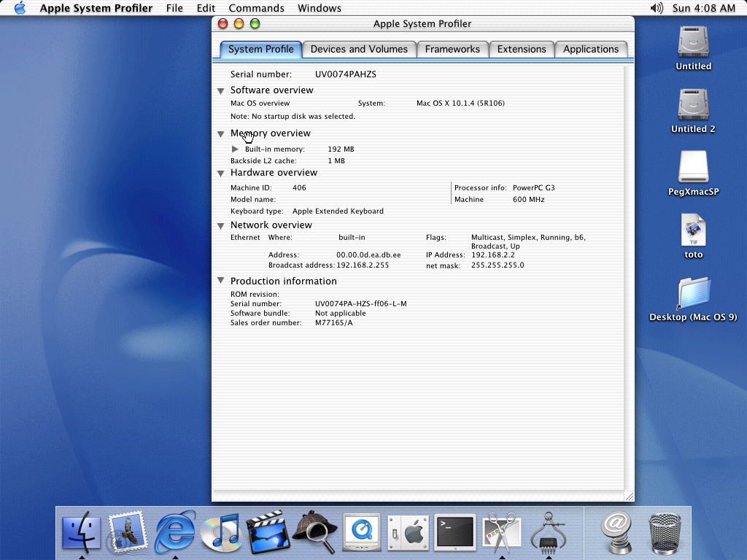The width and height of the screenshot is (747, 560).
Task: Click the net mask 255.255.255.0 value
Action: pyautogui.click(x=498, y=265)
